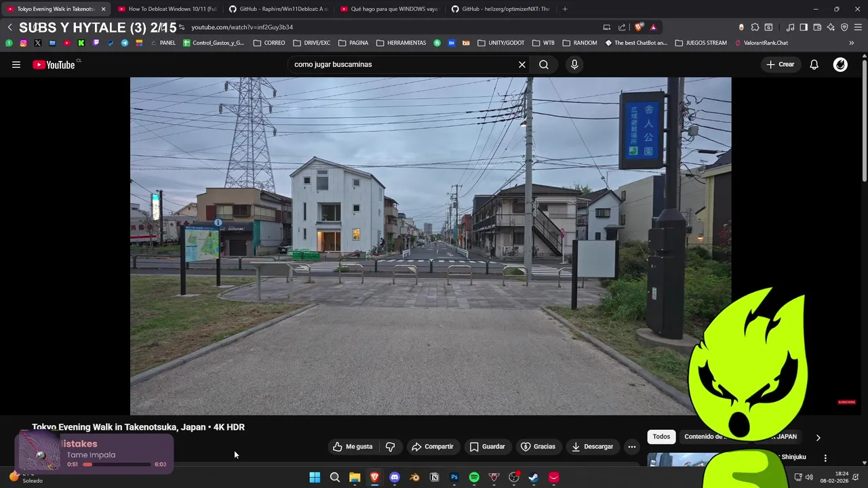Image resolution: width=868 pixels, height=488 pixels.
Task: Open Telegram bookmark icon
Action: (x=125, y=43)
